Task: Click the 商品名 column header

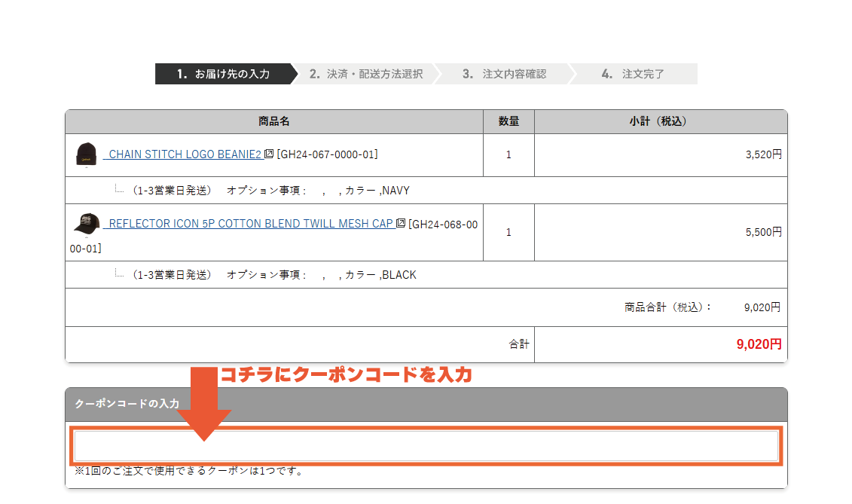Action: click(x=274, y=121)
